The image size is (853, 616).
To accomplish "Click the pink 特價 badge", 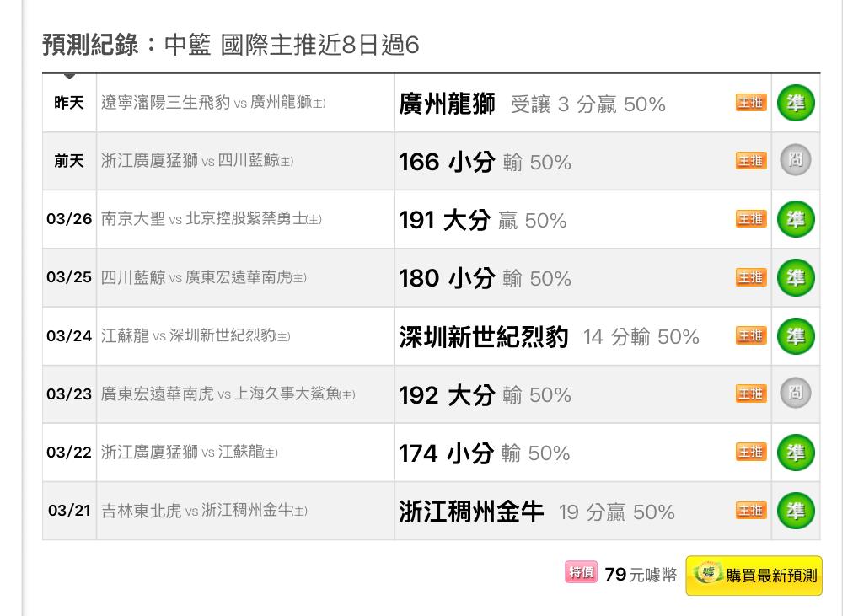I will (x=581, y=573).
